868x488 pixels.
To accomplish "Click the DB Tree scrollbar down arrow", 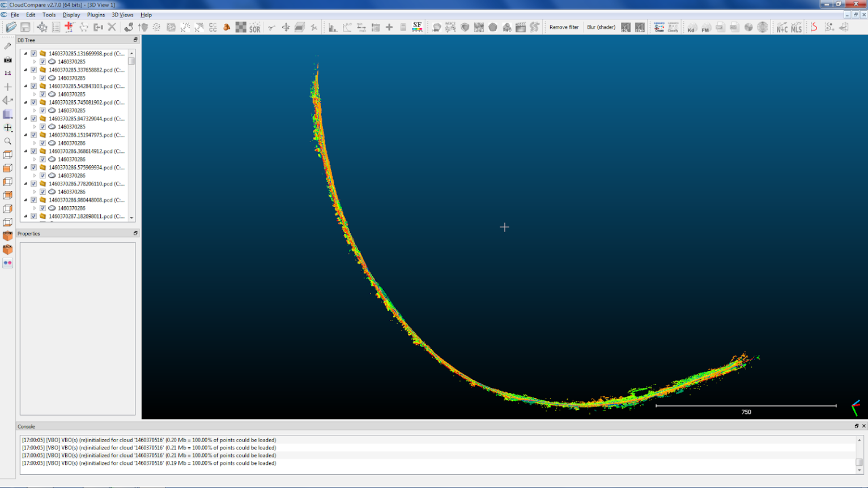I will point(131,218).
